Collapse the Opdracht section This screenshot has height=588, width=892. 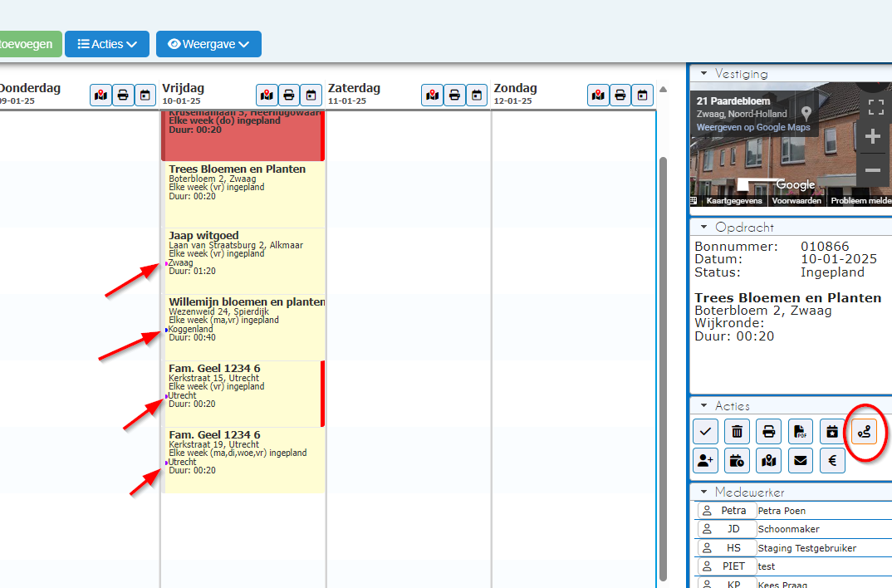tap(703, 227)
